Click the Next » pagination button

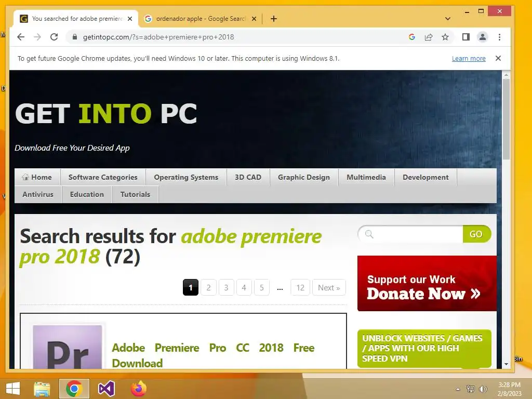coord(329,287)
